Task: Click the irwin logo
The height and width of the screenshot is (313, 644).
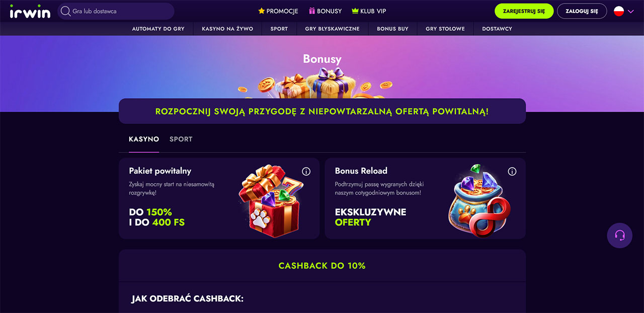Action: [x=30, y=11]
